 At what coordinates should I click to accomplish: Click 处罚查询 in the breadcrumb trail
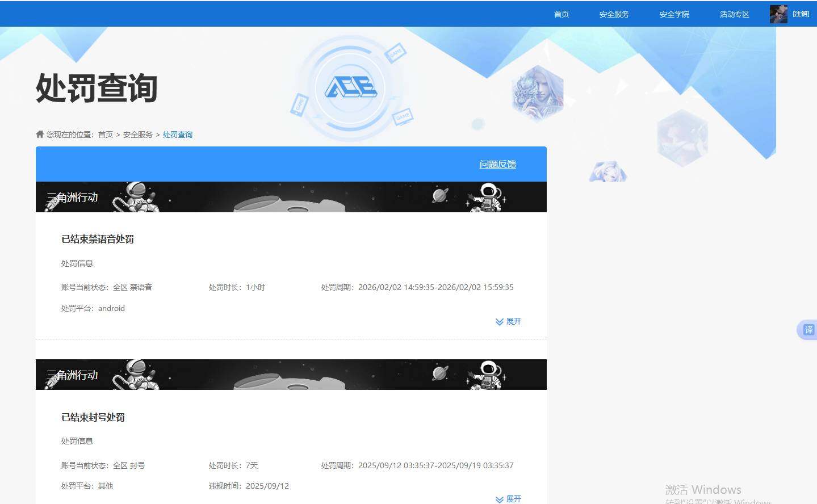(178, 135)
